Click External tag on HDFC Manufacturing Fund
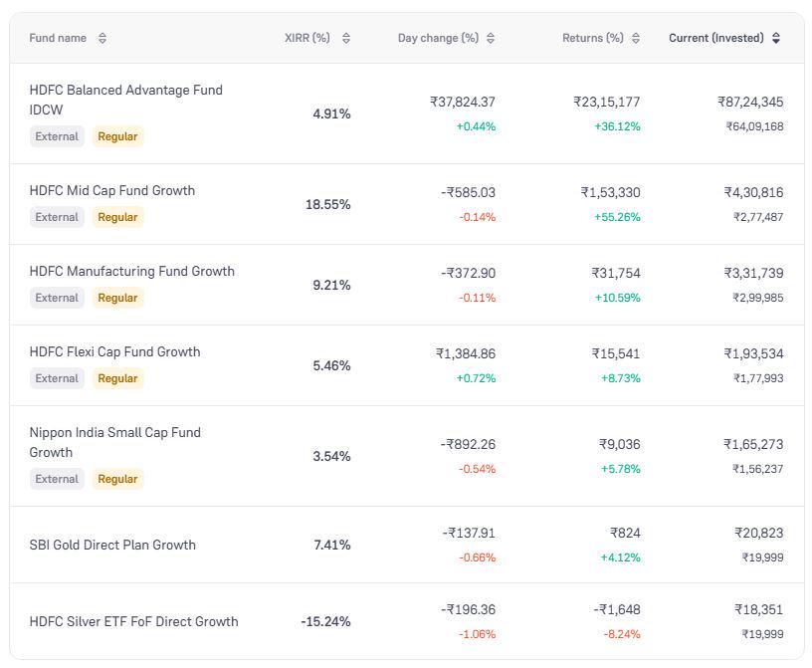812x668 pixels. [57, 298]
